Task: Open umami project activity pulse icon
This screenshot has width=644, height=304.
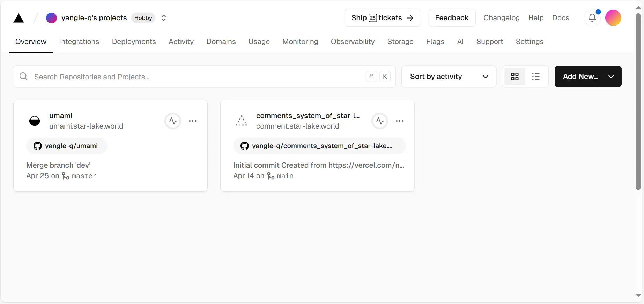Action: 173,121
